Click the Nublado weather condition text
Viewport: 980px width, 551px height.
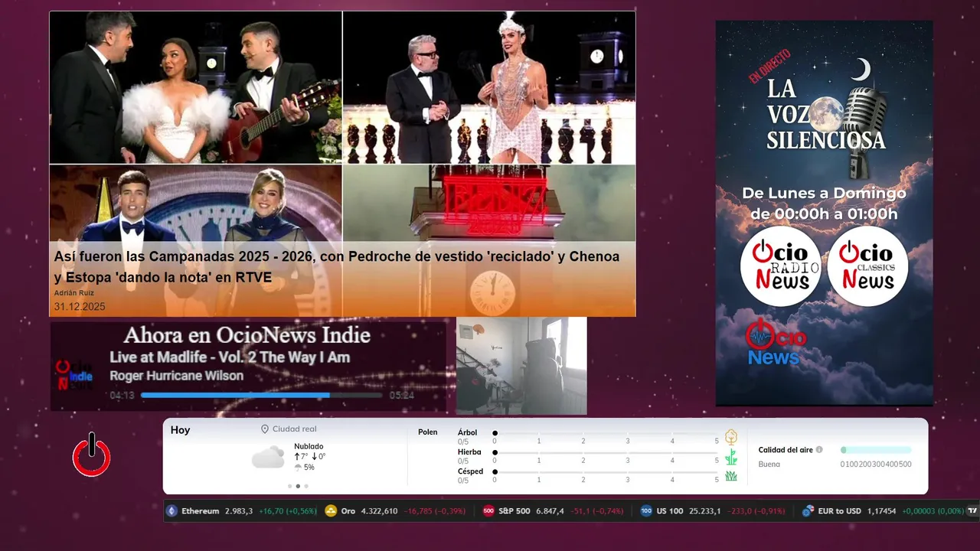(x=309, y=446)
